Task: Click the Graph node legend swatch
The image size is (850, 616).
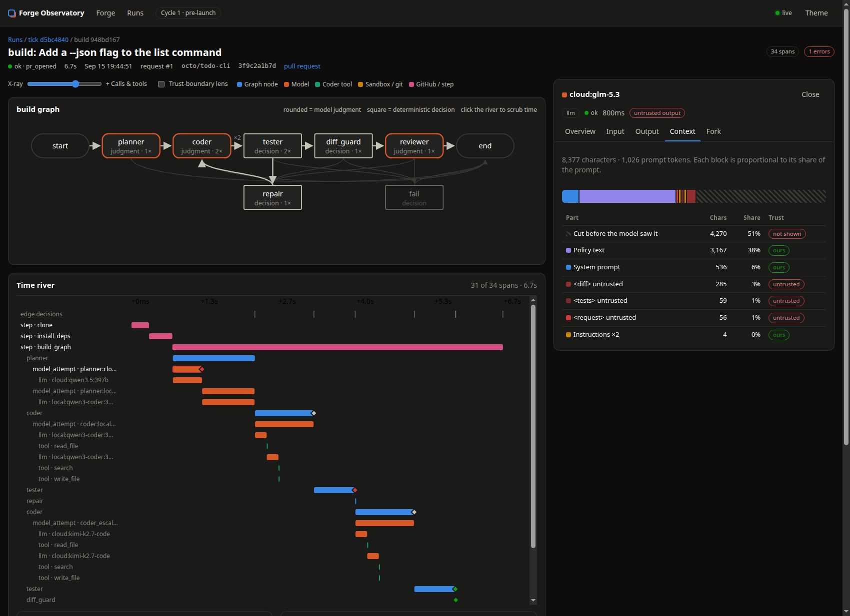Action: click(x=239, y=84)
